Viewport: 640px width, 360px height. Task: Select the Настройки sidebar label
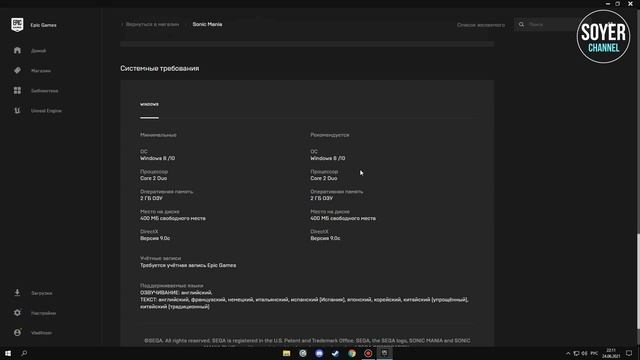pyautogui.click(x=43, y=313)
